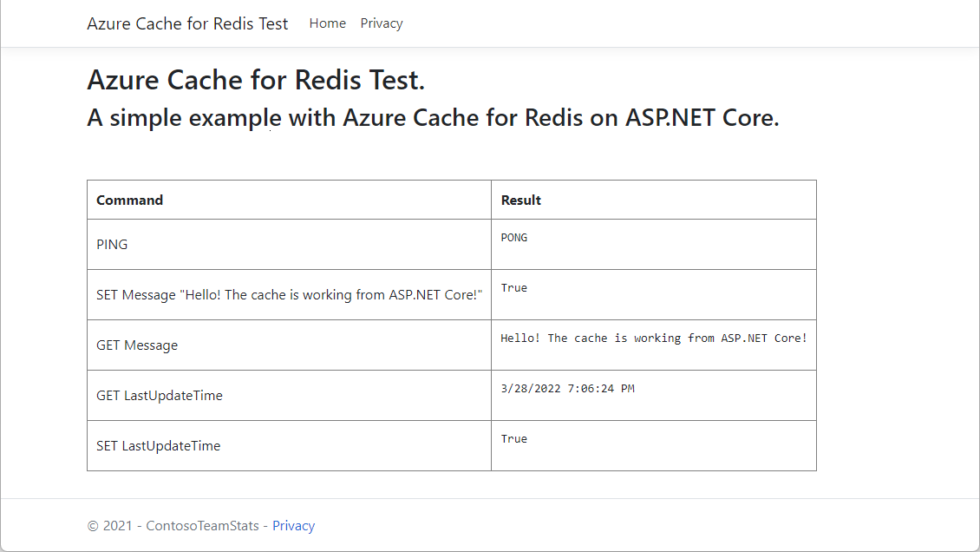Click the GET LastUpdateTime command cell
The height and width of the screenshot is (552, 980).
coord(159,395)
